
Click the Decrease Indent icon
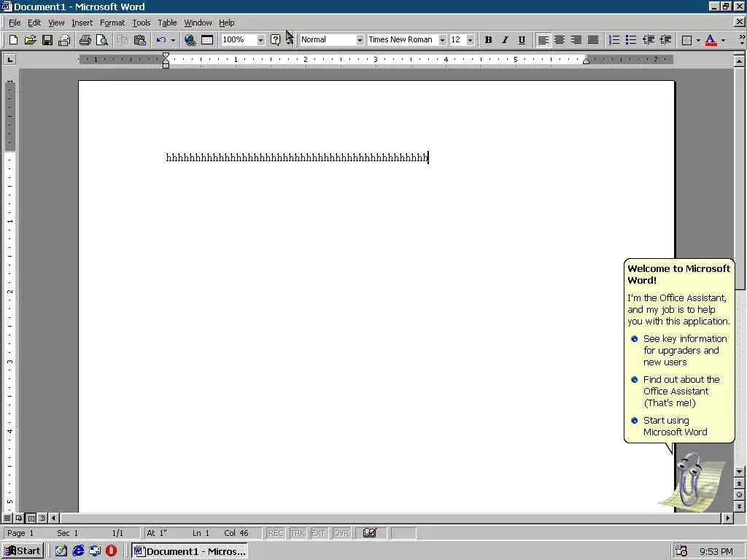click(x=648, y=40)
